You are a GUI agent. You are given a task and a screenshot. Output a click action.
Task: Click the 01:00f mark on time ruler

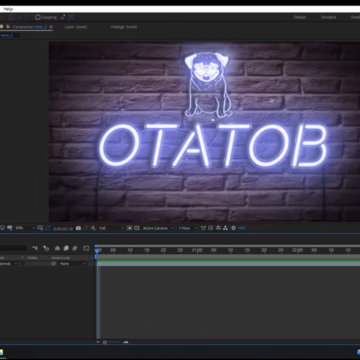197,250
